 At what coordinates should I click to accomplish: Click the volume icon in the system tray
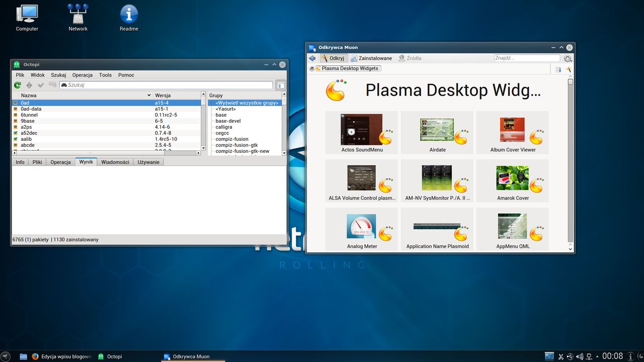point(580,356)
